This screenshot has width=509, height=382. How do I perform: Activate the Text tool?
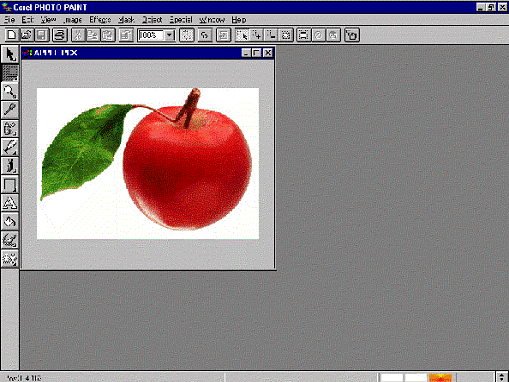point(10,203)
